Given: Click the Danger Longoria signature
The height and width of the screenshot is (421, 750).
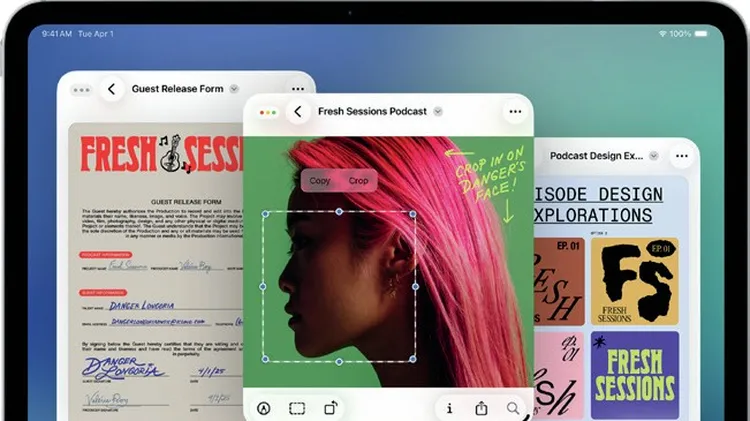Looking at the screenshot, I should [124, 368].
